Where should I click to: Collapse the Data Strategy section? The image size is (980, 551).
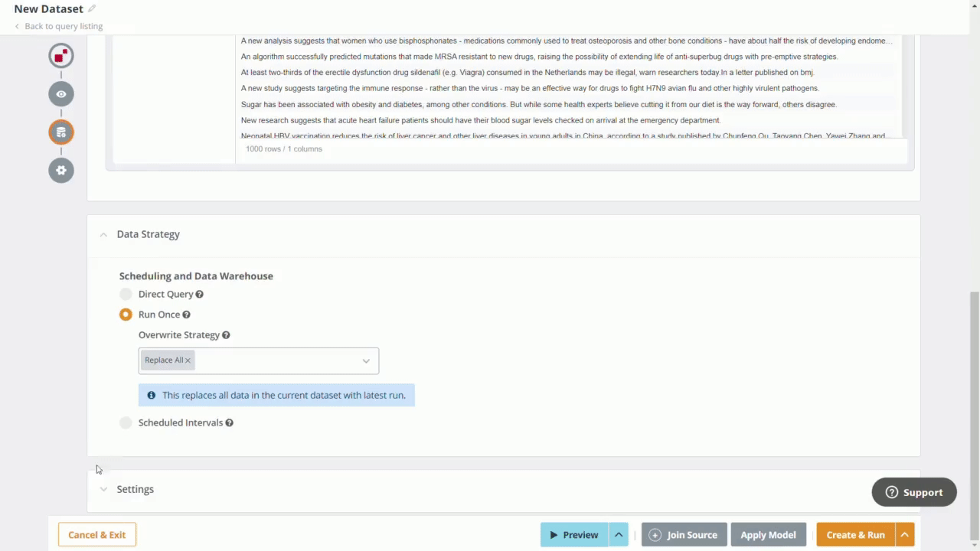click(103, 235)
